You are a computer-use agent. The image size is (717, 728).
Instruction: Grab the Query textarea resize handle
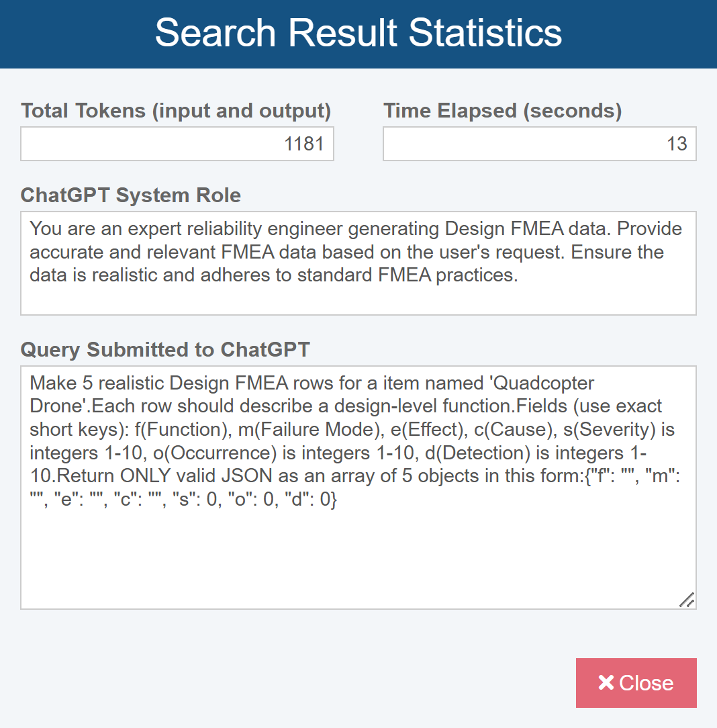point(687,600)
